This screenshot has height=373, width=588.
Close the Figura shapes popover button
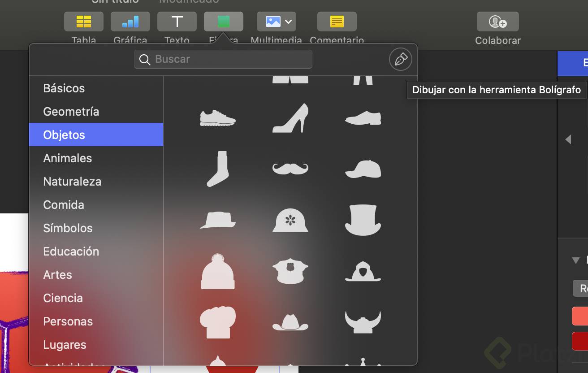(224, 22)
